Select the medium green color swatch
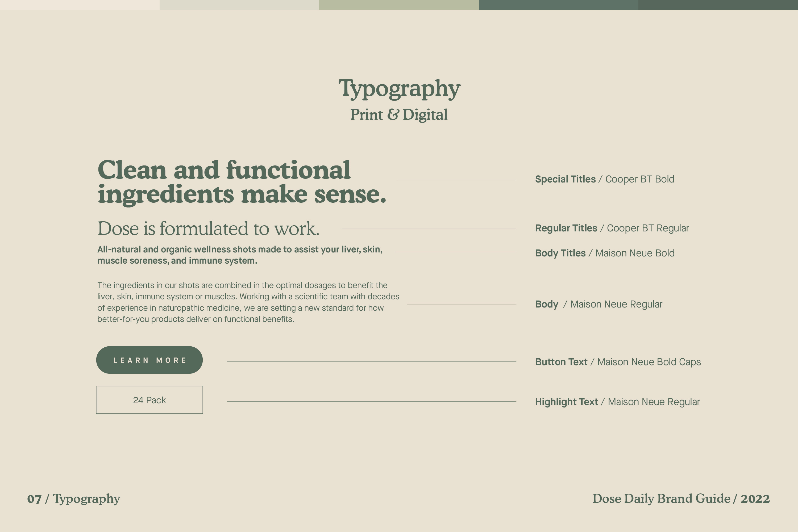The height and width of the screenshot is (532, 798). [x=558, y=5]
